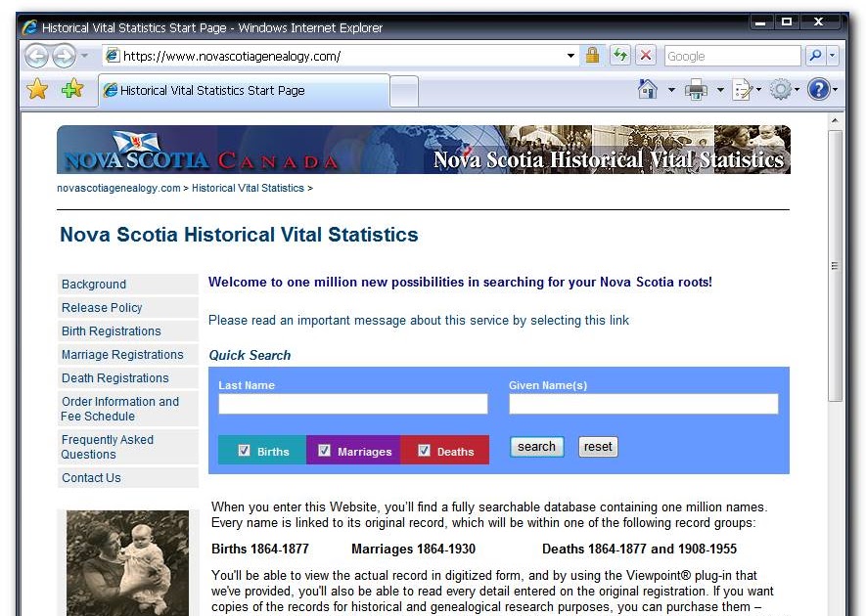Open the Frequently Asked Questions link
This screenshot has height=616, width=866.
click(x=107, y=447)
